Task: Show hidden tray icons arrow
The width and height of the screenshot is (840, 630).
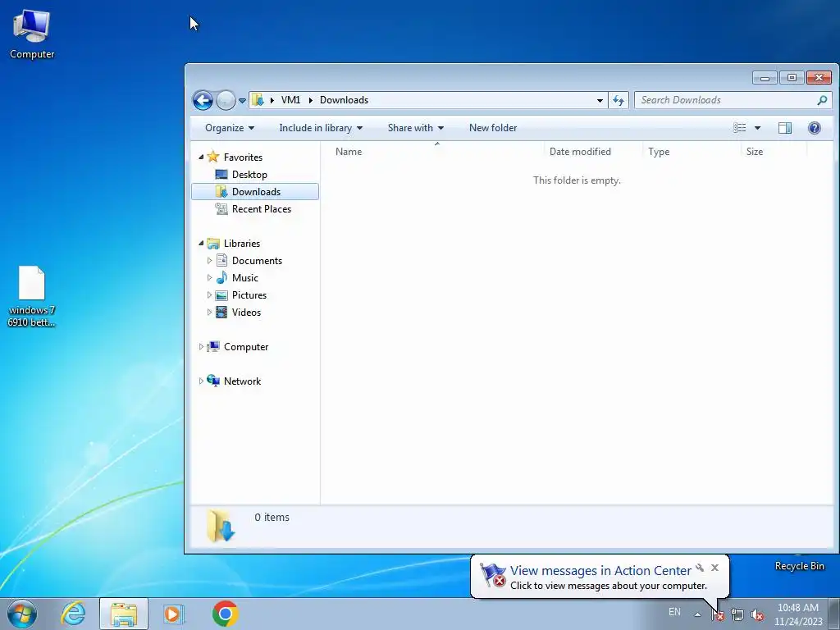Action: pyautogui.click(x=697, y=614)
